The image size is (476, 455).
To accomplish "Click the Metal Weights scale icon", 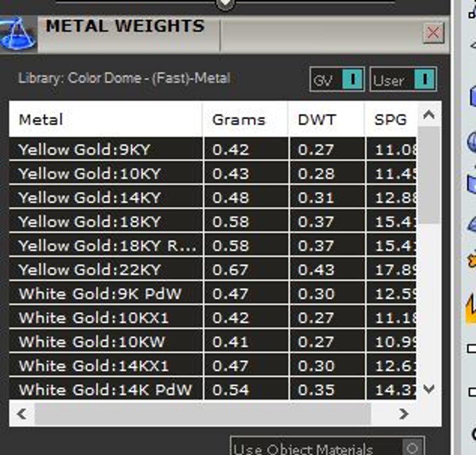I will 18,34.
